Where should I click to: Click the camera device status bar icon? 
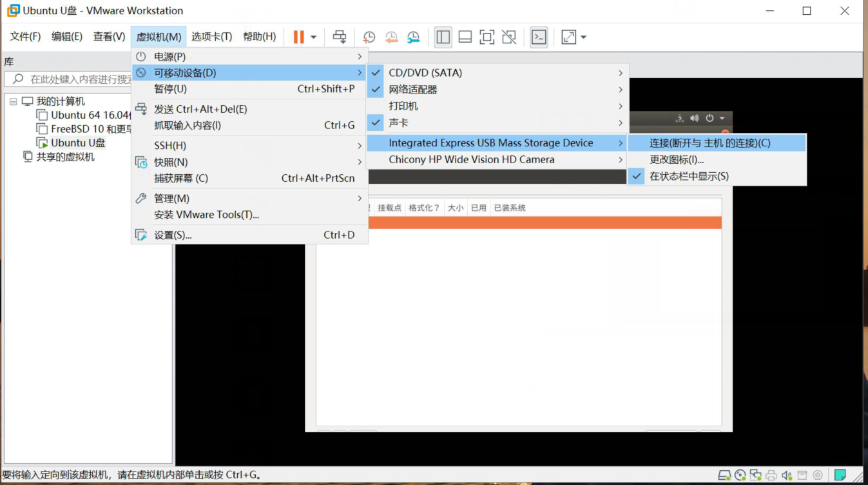coord(818,475)
